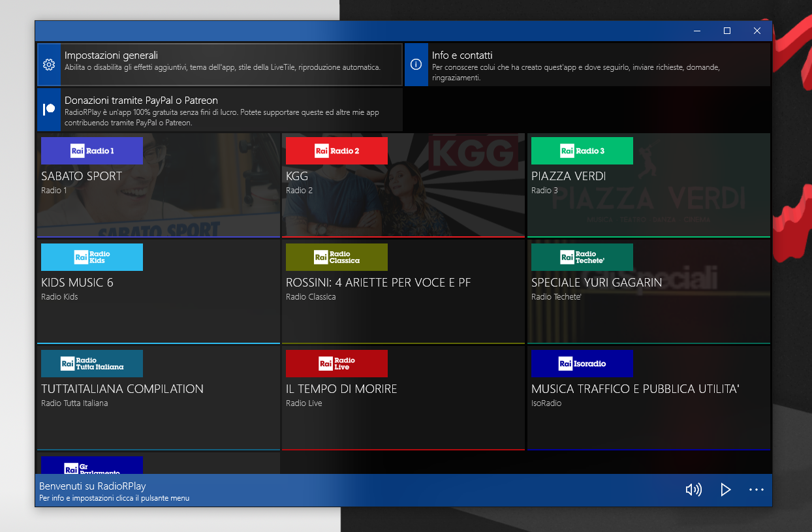Click the Patreon donation icon
Image resolution: width=812 pixels, height=532 pixels.
(49, 110)
